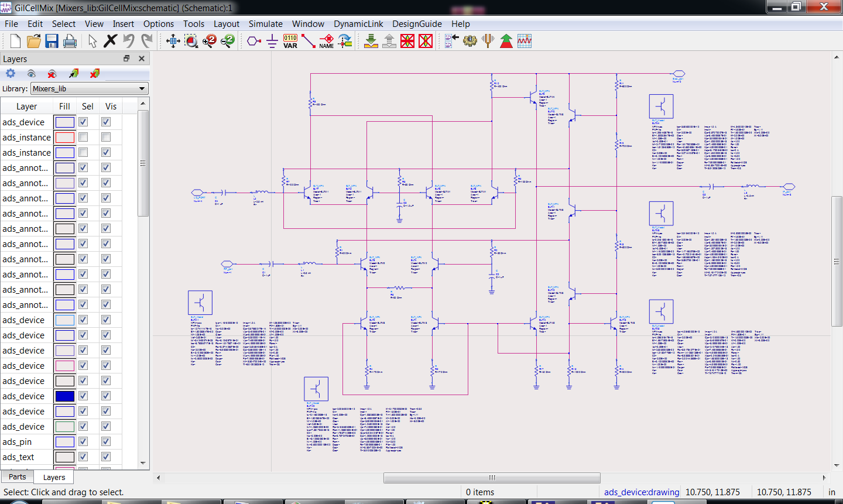Image resolution: width=843 pixels, height=504 pixels.
Task: Activate the selection pointer tool
Action: pyautogui.click(x=92, y=41)
